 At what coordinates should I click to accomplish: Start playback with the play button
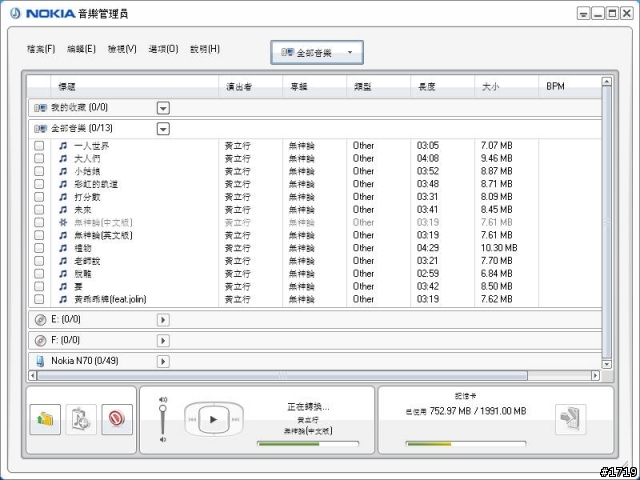click(x=213, y=419)
